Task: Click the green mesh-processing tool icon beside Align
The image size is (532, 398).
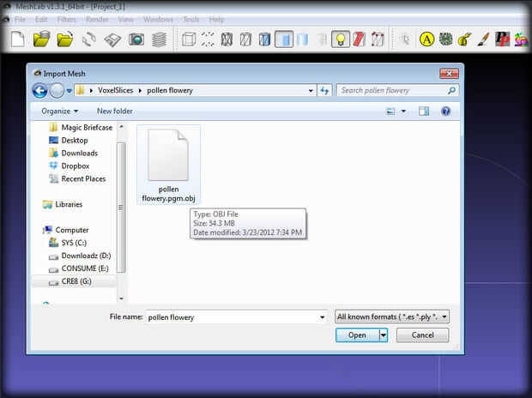Action: [446, 39]
